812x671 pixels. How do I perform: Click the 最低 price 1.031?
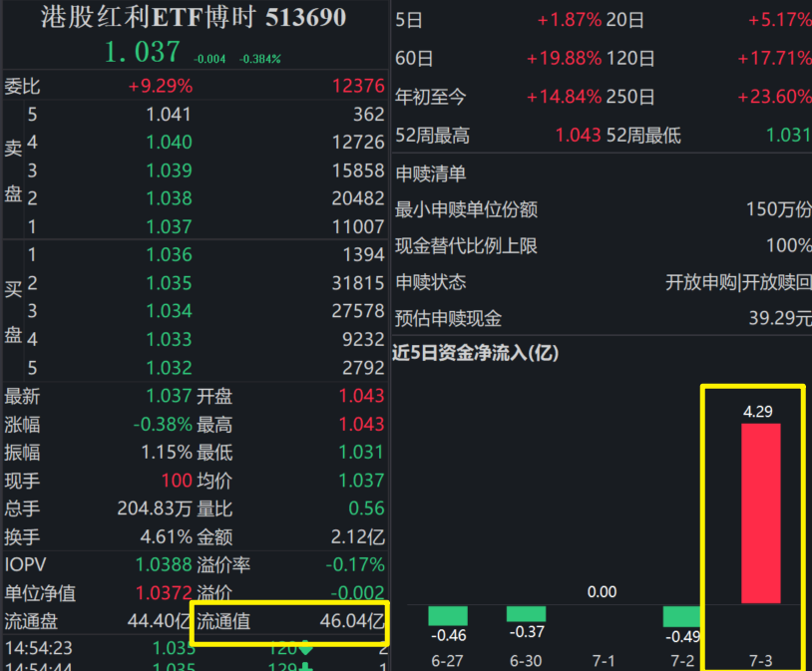click(x=361, y=453)
